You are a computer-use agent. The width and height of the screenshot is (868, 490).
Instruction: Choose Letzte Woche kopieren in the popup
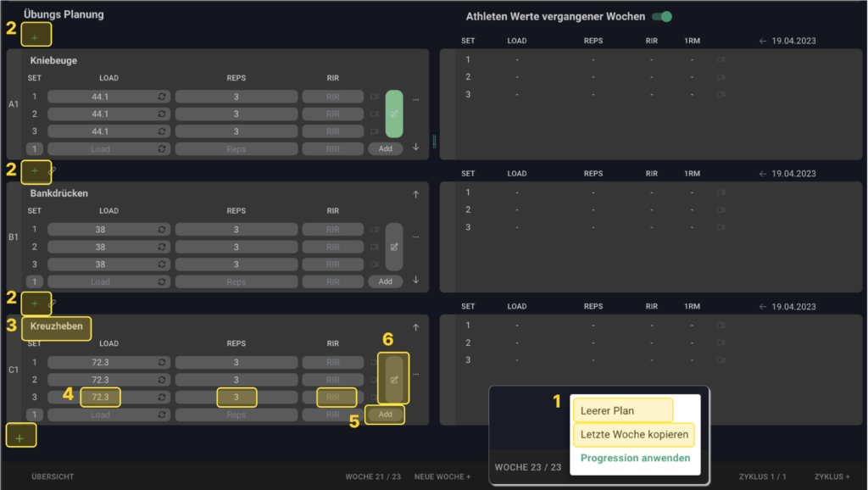tap(634, 435)
